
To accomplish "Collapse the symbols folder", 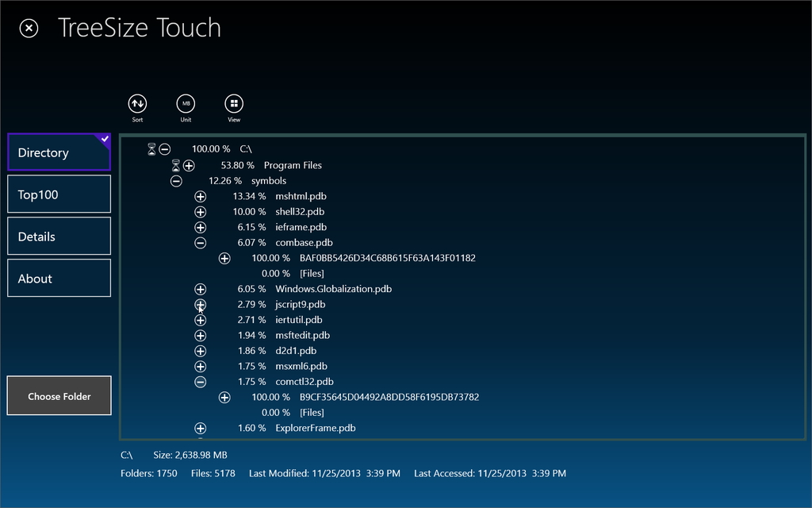I will coord(176,180).
